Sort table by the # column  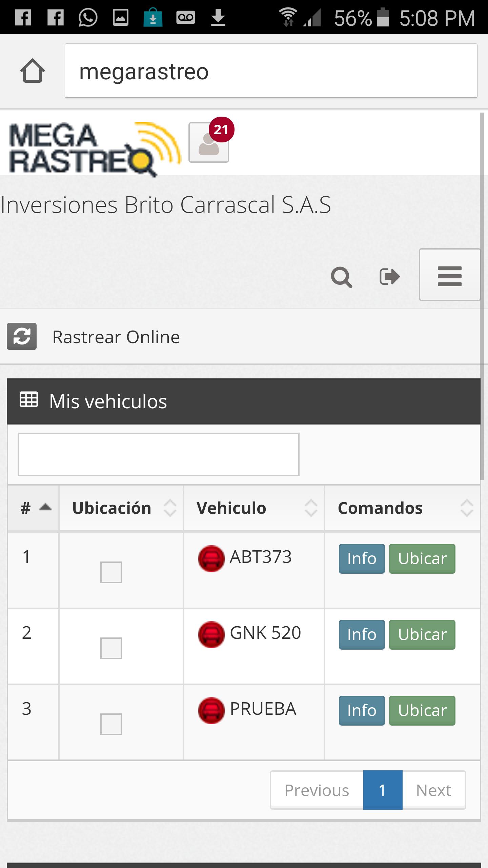point(33,508)
